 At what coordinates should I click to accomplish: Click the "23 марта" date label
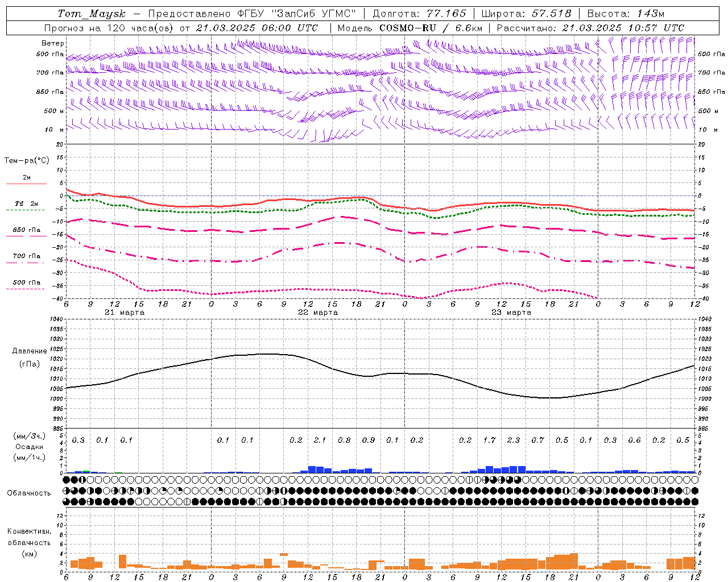pos(511,313)
